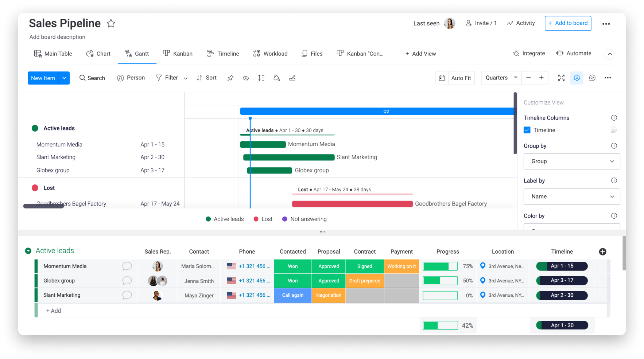Viewport: 644px width, 359px height.
Task: Add a new column with plus icon
Action: (x=602, y=251)
